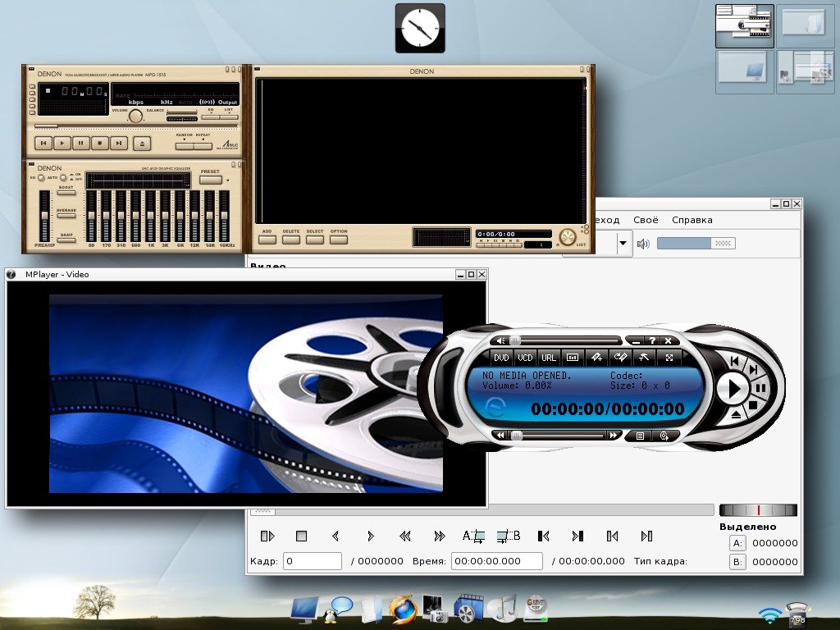Toggle the EQ window button on the Denon main panel
The width and height of the screenshot is (840, 630).
click(x=211, y=116)
